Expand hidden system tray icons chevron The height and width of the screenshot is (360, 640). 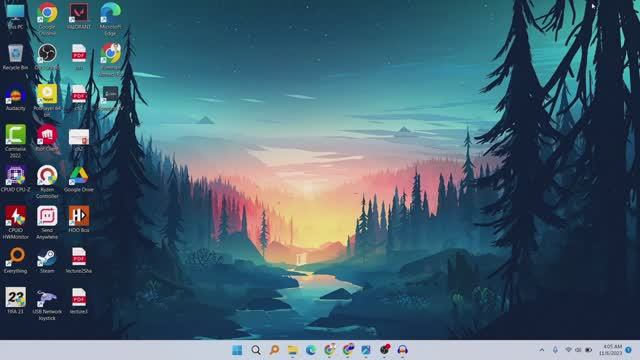[x=542, y=350]
